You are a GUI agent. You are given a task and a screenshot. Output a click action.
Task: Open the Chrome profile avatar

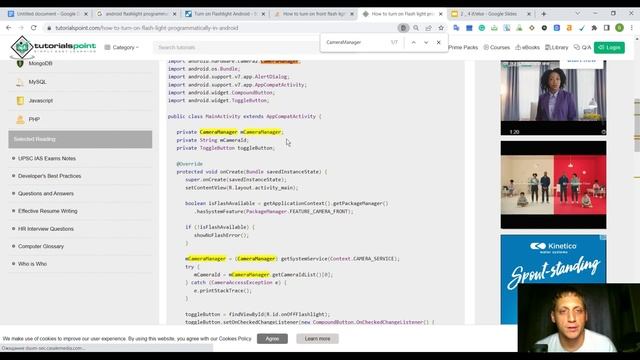(619, 28)
